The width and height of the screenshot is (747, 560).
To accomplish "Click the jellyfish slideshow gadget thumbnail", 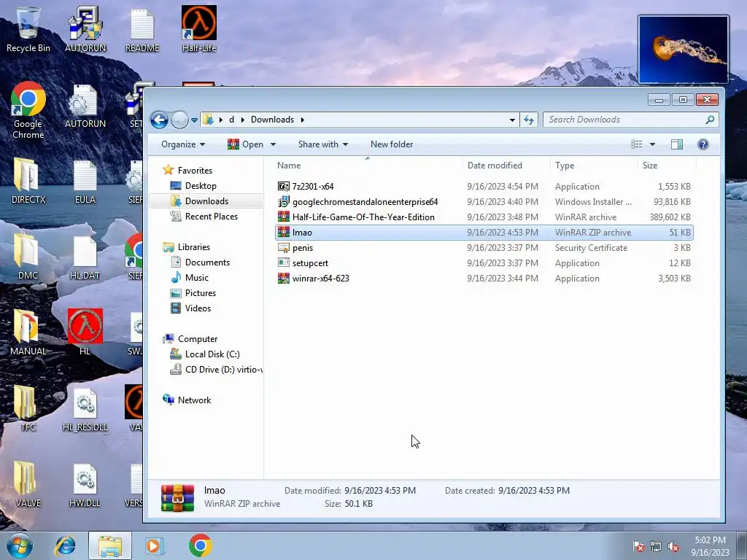I will 683,50.
